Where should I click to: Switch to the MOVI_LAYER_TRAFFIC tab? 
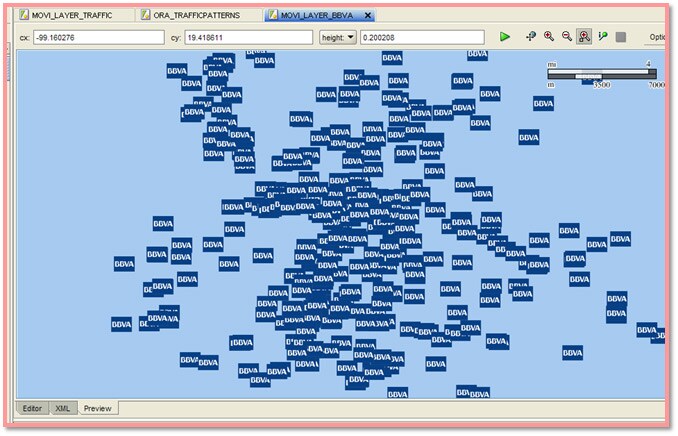(x=72, y=15)
